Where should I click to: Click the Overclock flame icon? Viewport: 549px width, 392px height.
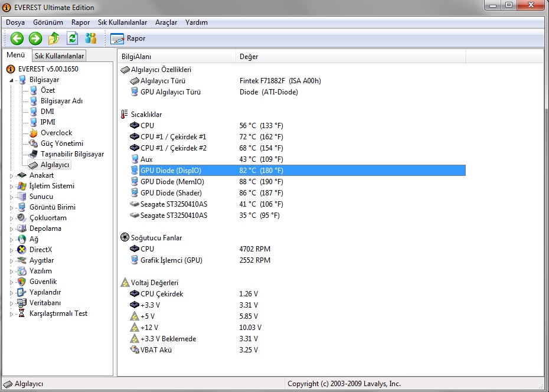point(33,133)
